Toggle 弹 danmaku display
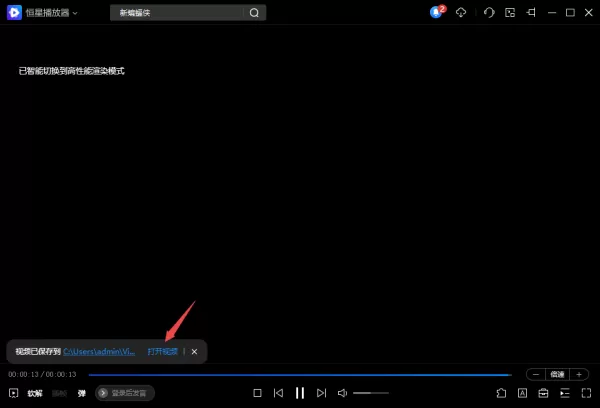 pos(82,393)
